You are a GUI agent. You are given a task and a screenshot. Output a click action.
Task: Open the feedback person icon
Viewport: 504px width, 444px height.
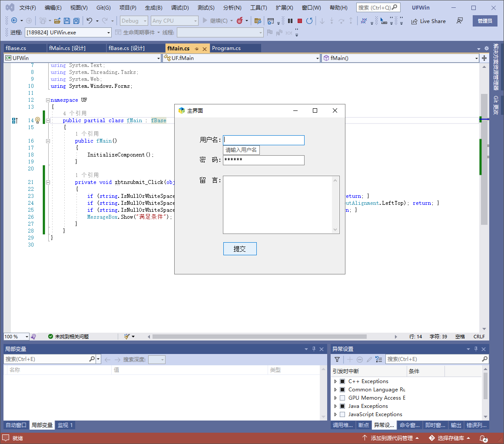click(460, 20)
